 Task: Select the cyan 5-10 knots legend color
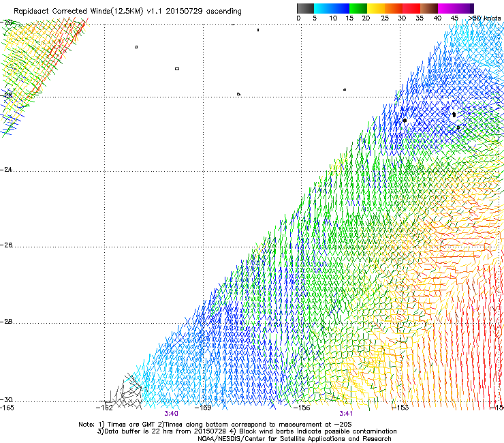point(323,8)
